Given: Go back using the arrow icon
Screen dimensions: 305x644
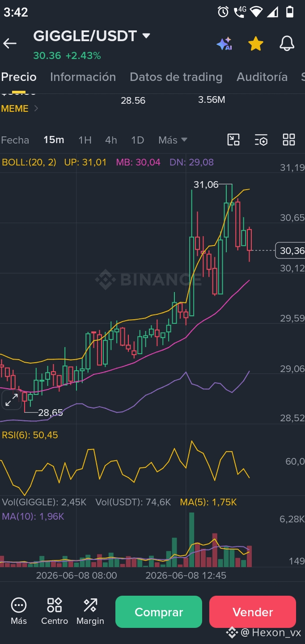Looking at the screenshot, I should pyautogui.click(x=10, y=43).
